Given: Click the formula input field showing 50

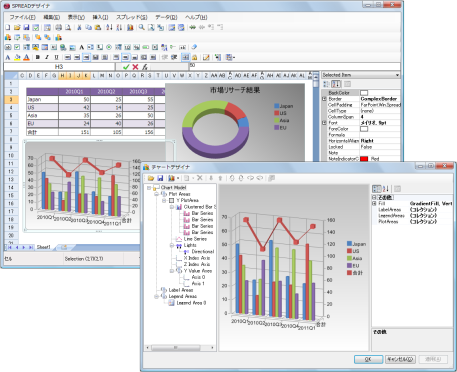Looking at the screenshot, I should tap(294, 66).
